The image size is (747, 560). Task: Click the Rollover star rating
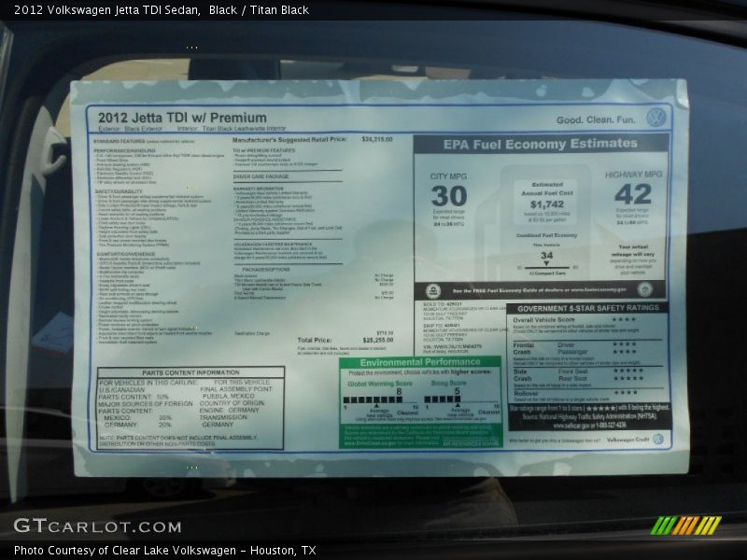[625, 393]
